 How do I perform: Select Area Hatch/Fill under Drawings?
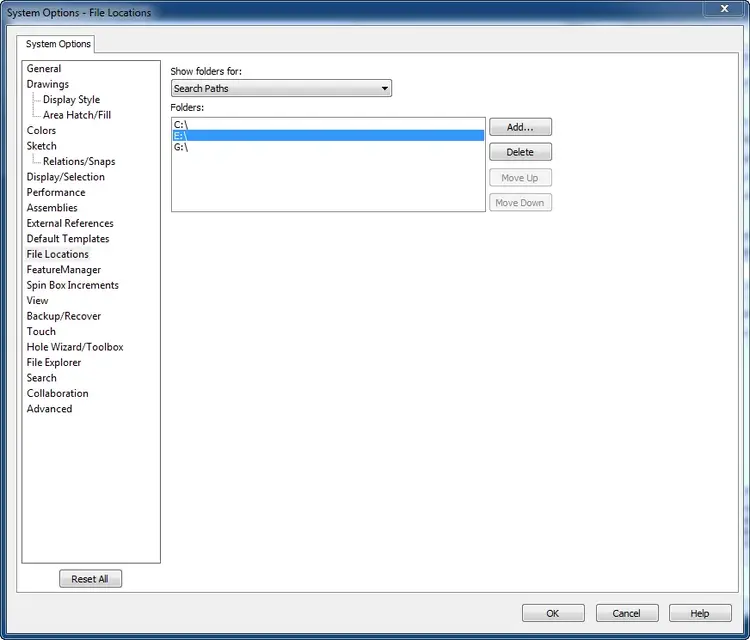77,115
